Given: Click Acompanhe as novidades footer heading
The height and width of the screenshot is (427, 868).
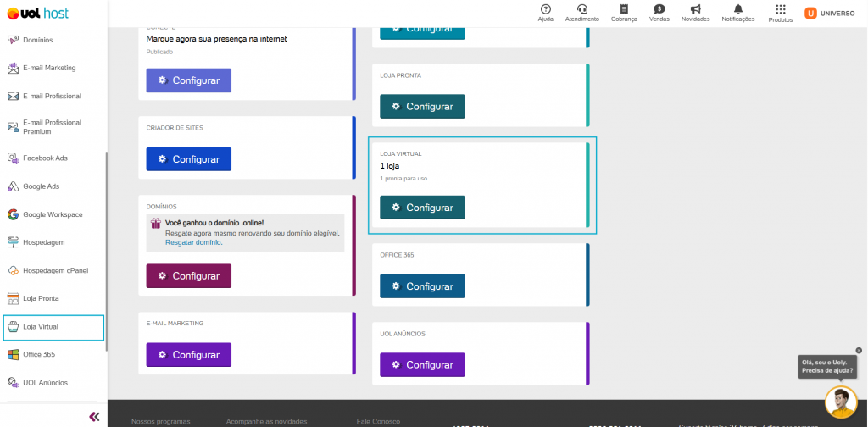Looking at the screenshot, I should click(266, 421).
